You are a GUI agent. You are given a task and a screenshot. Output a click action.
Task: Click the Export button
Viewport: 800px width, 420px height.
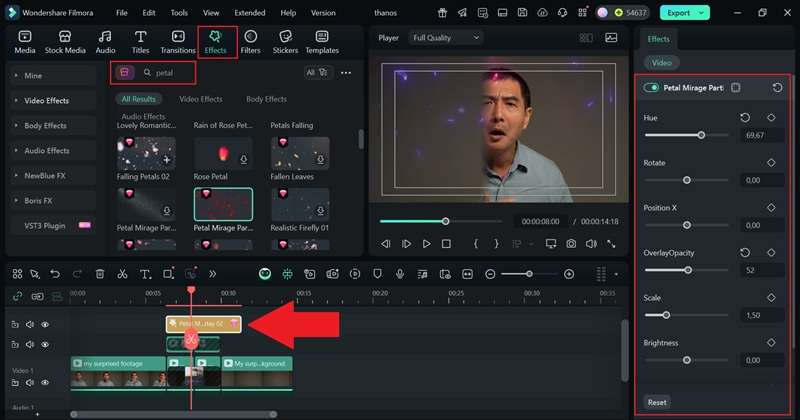pyautogui.click(x=679, y=13)
